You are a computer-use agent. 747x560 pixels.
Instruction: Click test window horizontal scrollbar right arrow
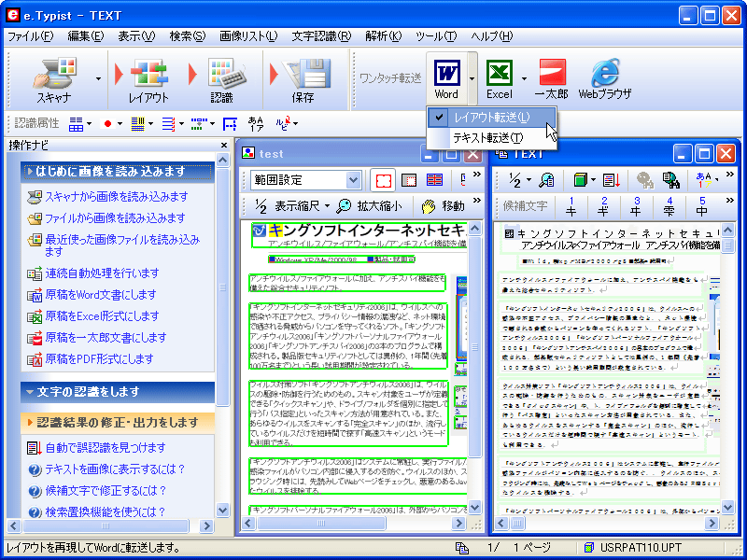[458, 524]
